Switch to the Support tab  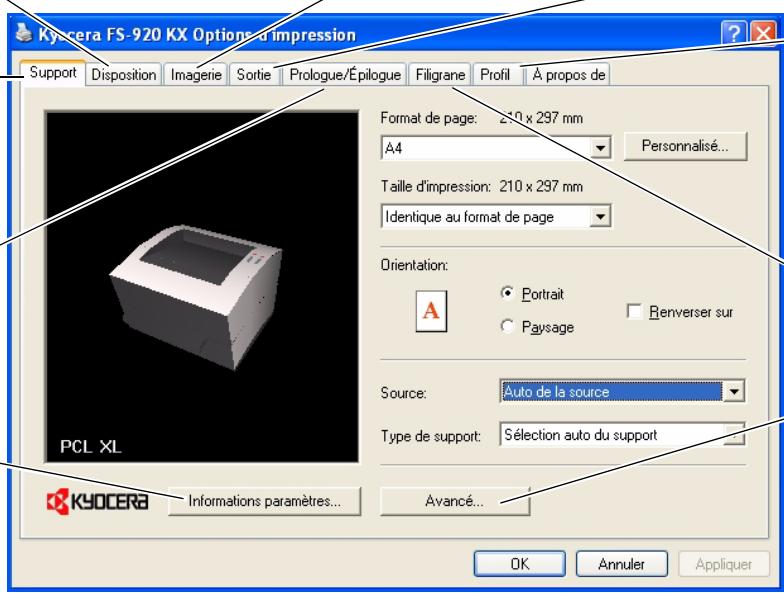(x=52, y=73)
